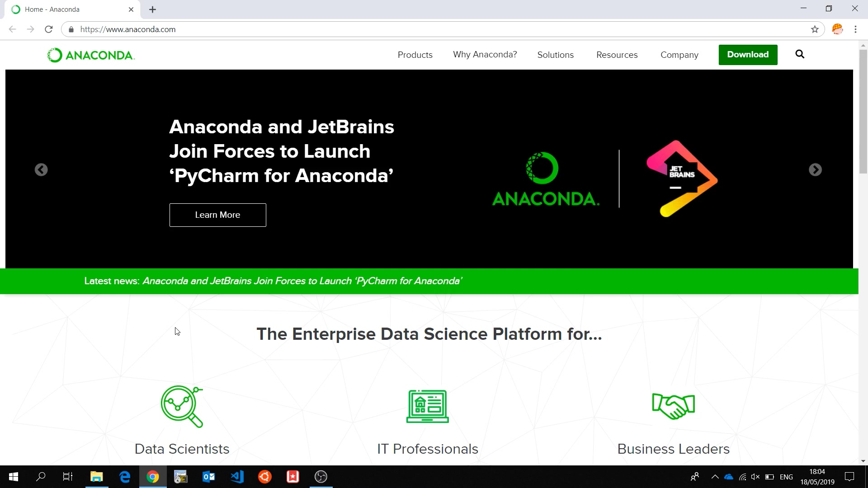Viewport: 868px width, 488px height.
Task: Click the page vertical scrollbar thumb
Action: click(x=863, y=111)
